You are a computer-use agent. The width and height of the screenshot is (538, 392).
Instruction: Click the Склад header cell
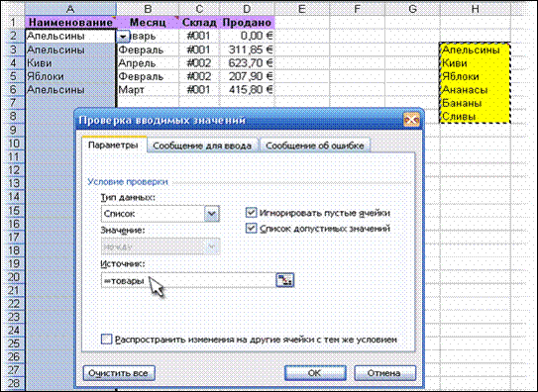click(199, 23)
